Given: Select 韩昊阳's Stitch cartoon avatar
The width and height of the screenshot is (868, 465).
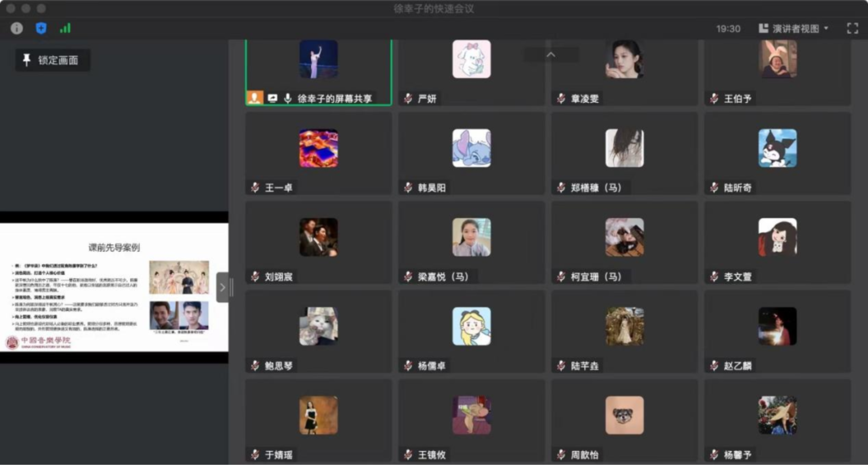Looking at the screenshot, I should [x=471, y=148].
